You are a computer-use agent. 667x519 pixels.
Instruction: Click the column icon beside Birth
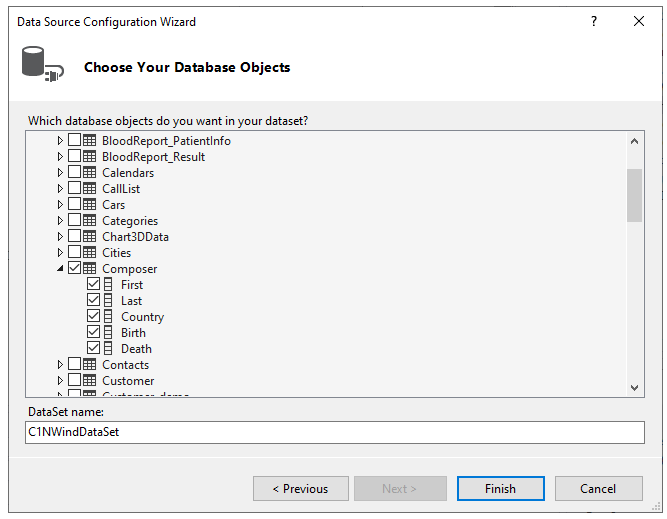coord(109,333)
